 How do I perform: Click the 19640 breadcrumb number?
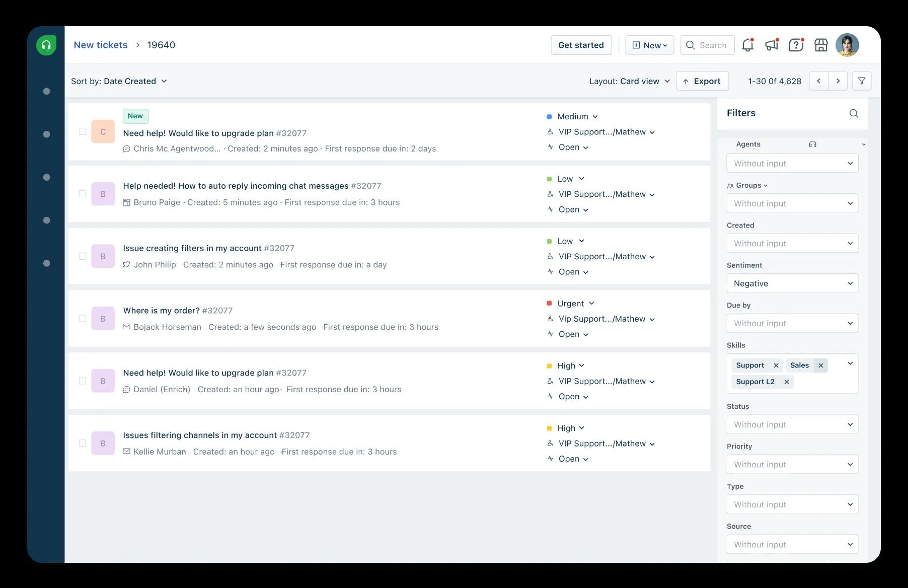coord(161,45)
